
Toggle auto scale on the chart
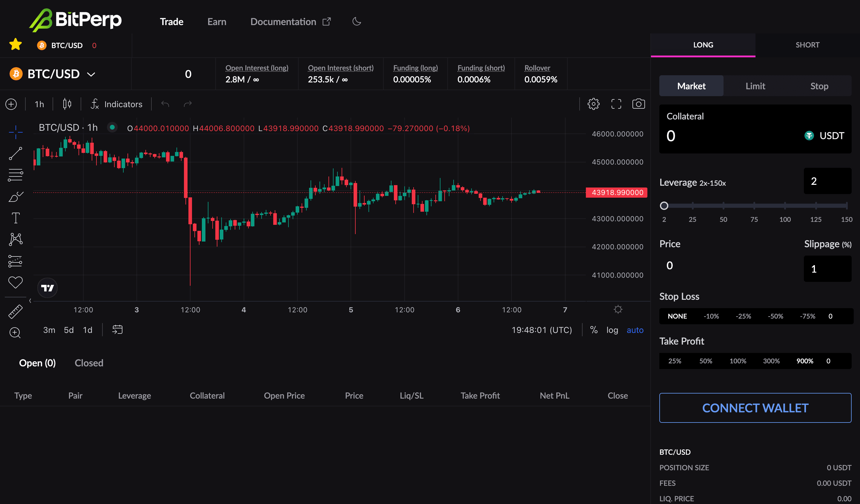635,330
